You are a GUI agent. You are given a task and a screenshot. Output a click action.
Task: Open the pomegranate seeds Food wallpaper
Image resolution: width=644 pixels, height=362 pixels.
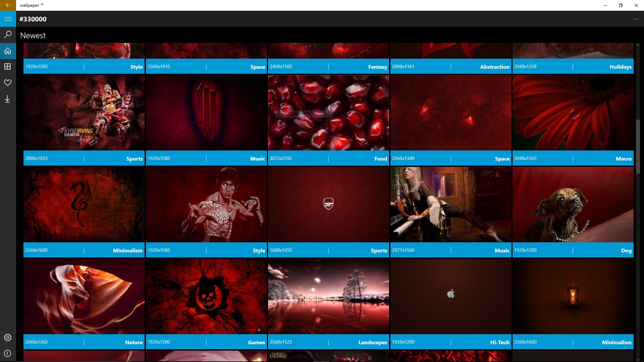point(328,113)
